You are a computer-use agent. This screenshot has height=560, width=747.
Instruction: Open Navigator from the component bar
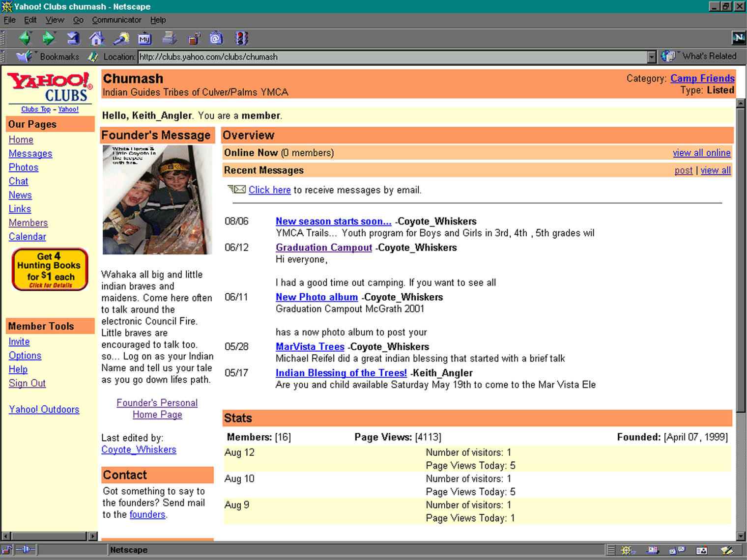[627, 550]
